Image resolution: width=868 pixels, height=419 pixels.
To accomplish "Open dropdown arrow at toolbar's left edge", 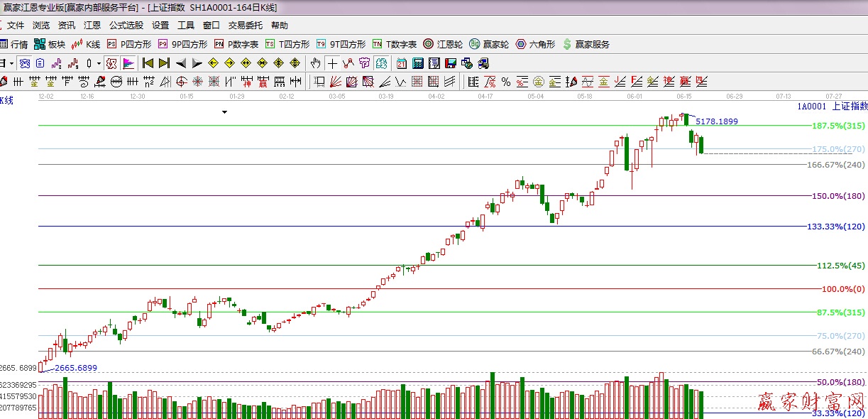I will pyautogui.click(x=11, y=63).
